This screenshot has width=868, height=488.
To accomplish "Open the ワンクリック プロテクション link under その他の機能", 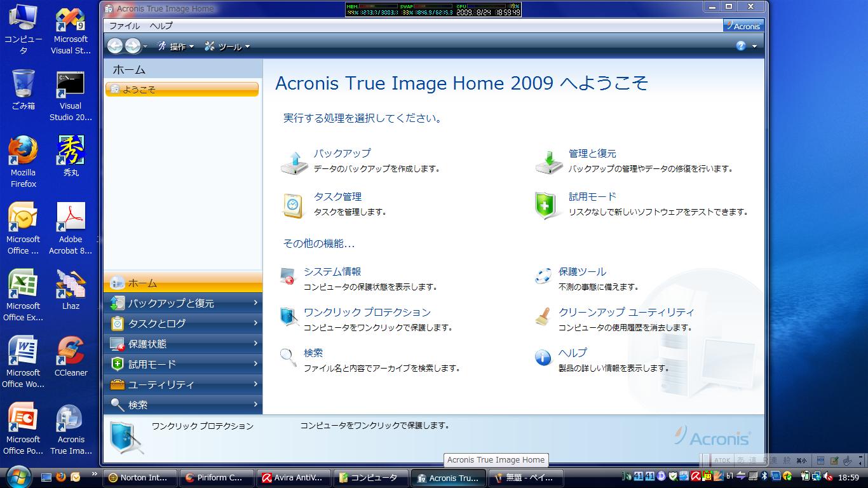I will pyautogui.click(x=367, y=313).
